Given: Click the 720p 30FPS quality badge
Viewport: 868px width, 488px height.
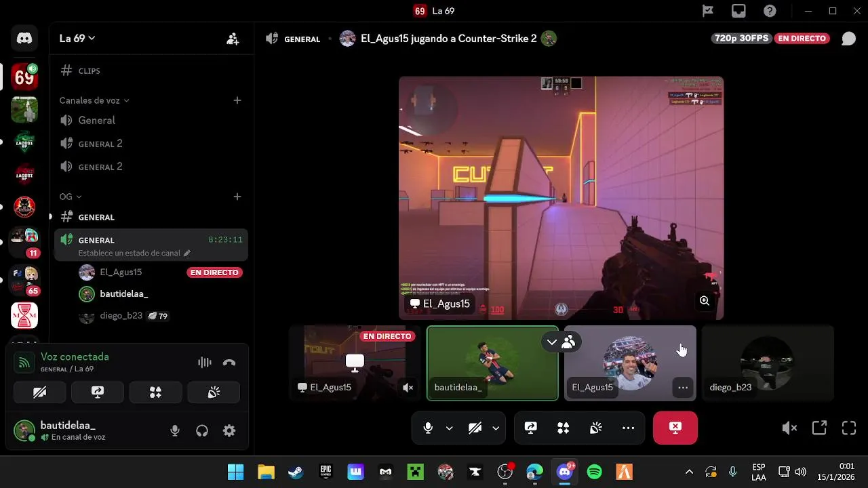Looking at the screenshot, I should pyautogui.click(x=741, y=39).
